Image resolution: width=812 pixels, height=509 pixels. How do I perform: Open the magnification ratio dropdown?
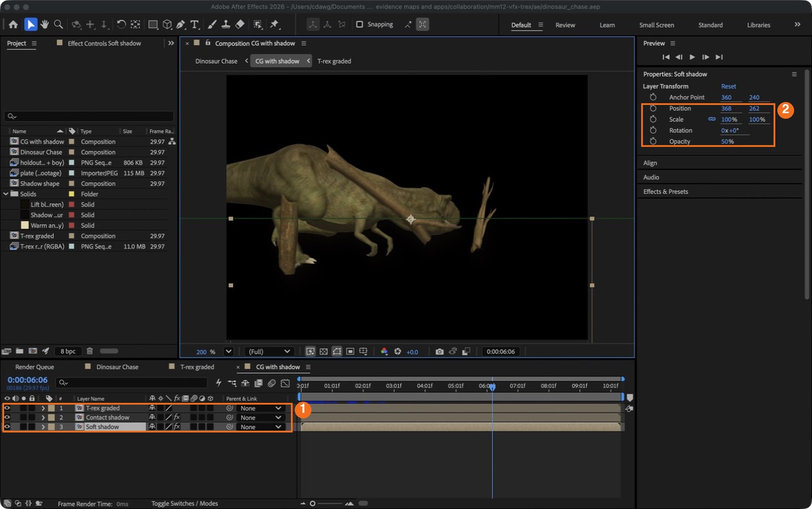click(228, 352)
